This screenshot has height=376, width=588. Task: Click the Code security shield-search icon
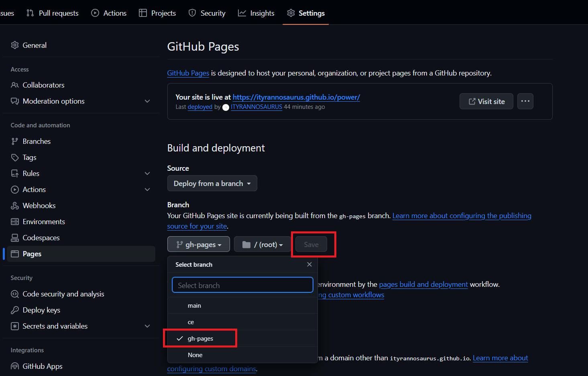[x=15, y=294]
